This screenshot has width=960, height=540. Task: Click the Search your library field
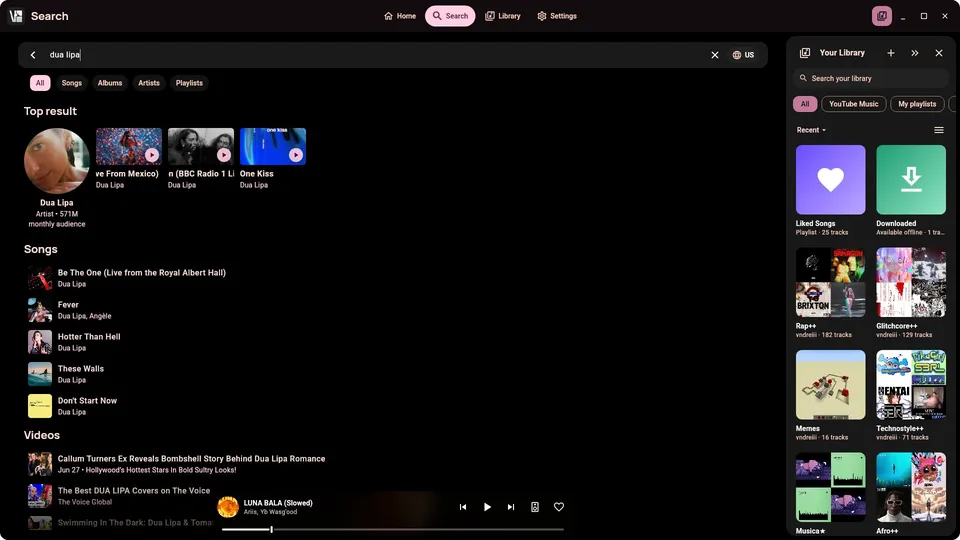870,78
